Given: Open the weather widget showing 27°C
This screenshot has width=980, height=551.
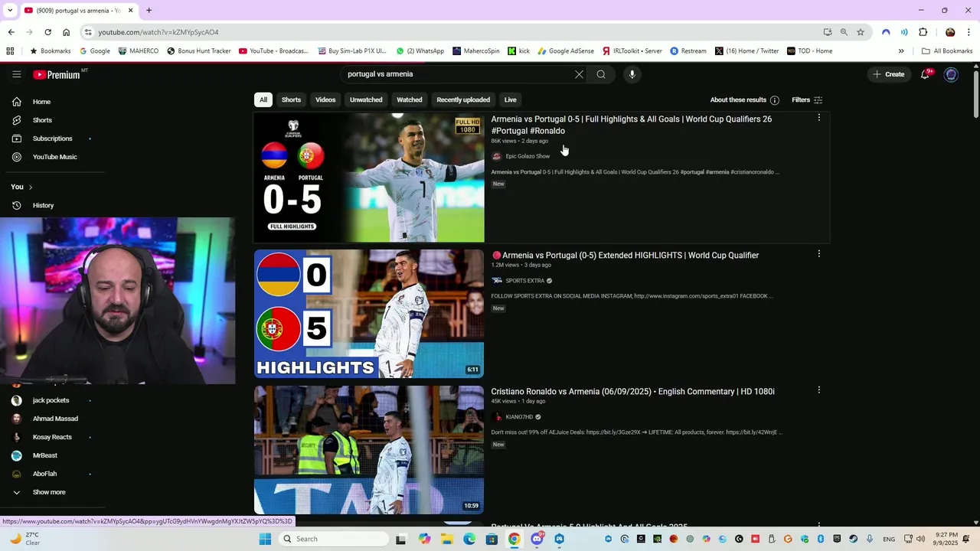Looking at the screenshot, I should point(24,539).
